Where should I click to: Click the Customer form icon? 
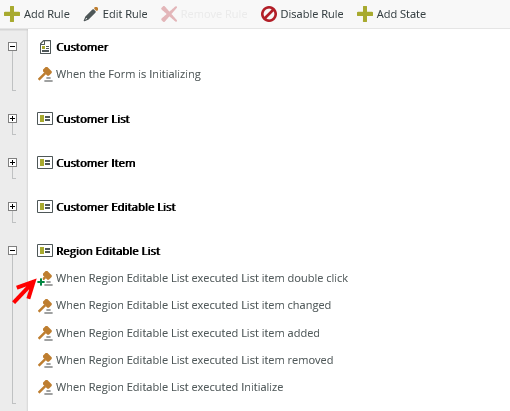pos(45,47)
